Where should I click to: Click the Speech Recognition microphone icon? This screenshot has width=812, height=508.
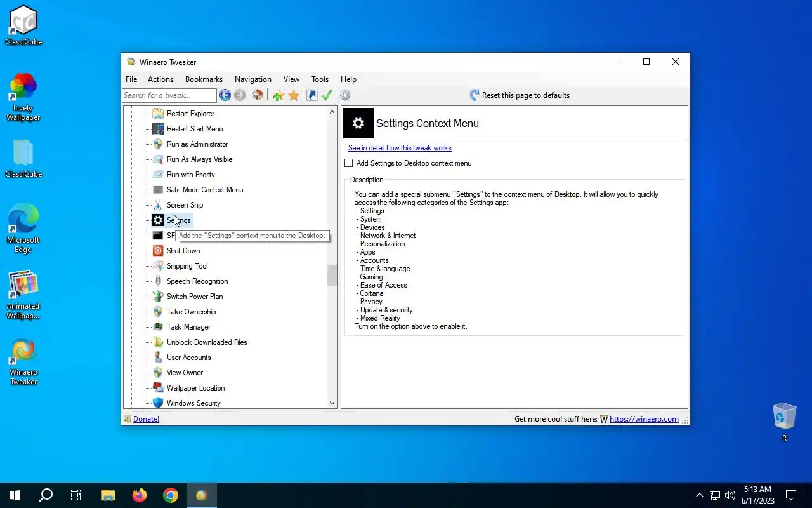pyautogui.click(x=158, y=281)
